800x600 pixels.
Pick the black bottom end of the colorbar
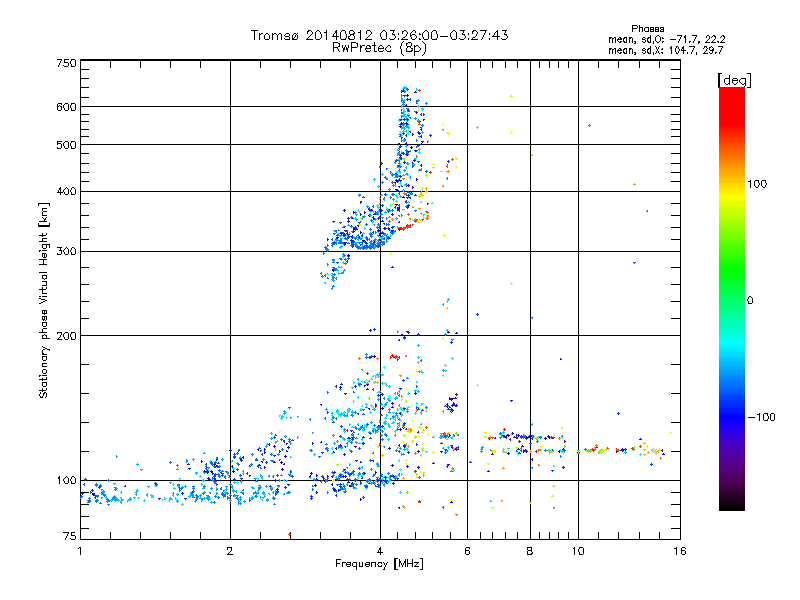(732, 503)
